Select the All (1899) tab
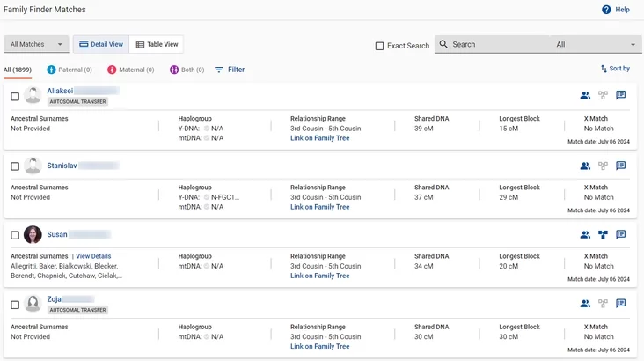The width and height of the screenshot is (644, 361). click(18, 70)
